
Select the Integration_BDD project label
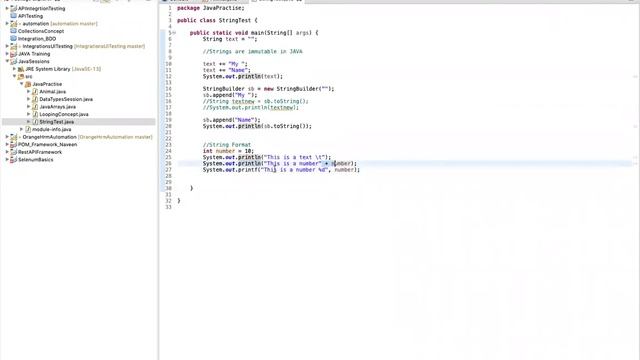tap(37, 39)
